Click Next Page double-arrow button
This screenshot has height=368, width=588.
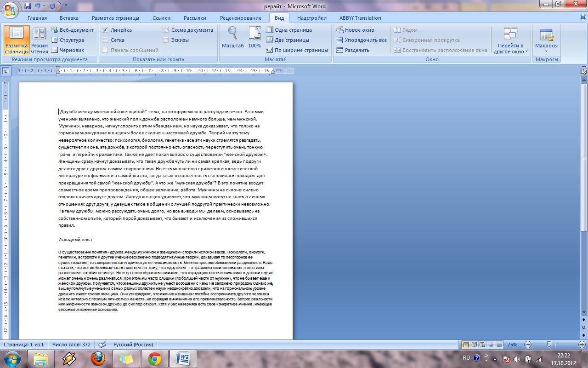coord(584,334)
